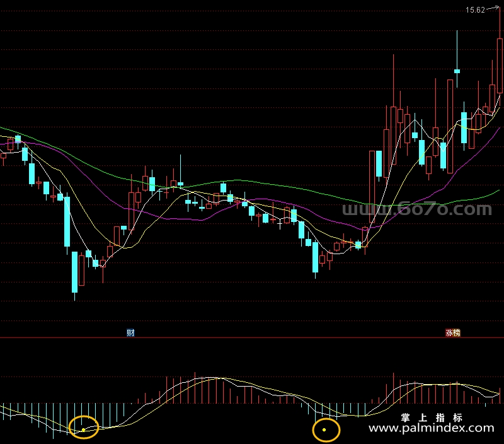Screen dimensions: 504x444
Task: Click the tallest red MACD histogram bar on right
Action: 393,388
